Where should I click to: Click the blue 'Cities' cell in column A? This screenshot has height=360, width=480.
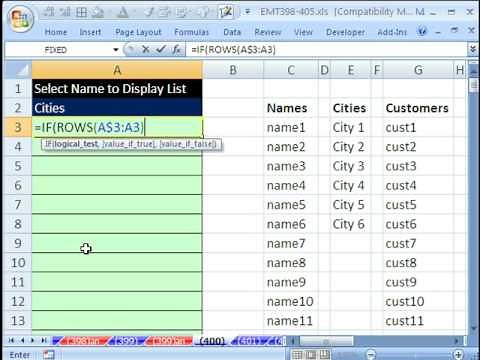[x=117, y=108]
